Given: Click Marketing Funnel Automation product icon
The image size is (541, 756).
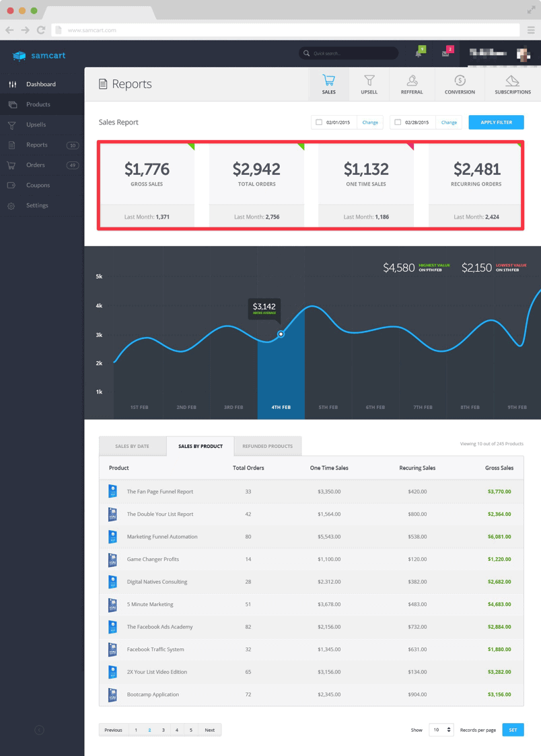Looking at the screenshot, I should click(x=113, y=537).
